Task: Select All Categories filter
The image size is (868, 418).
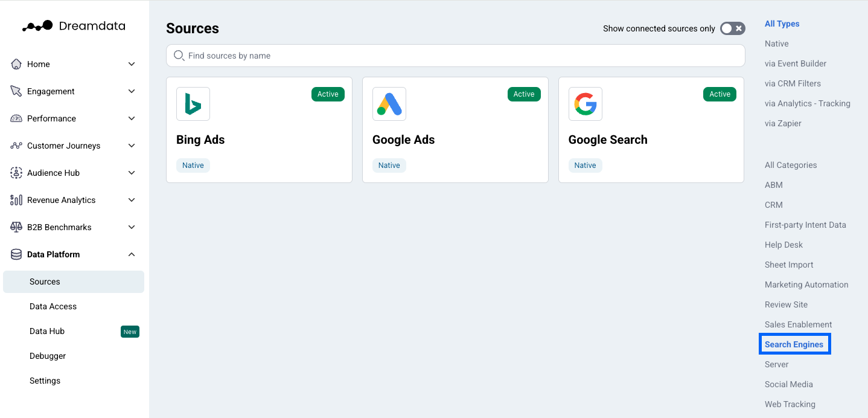Action: point(791,165)
